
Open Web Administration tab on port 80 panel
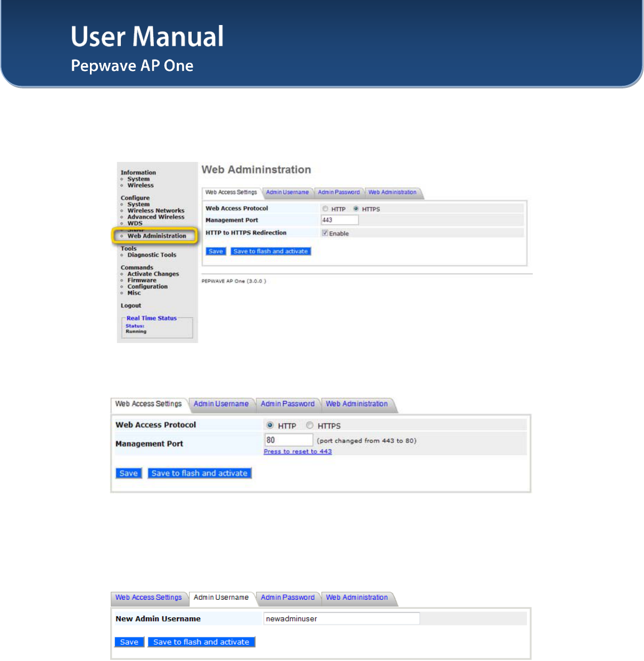tap(357, 404)
